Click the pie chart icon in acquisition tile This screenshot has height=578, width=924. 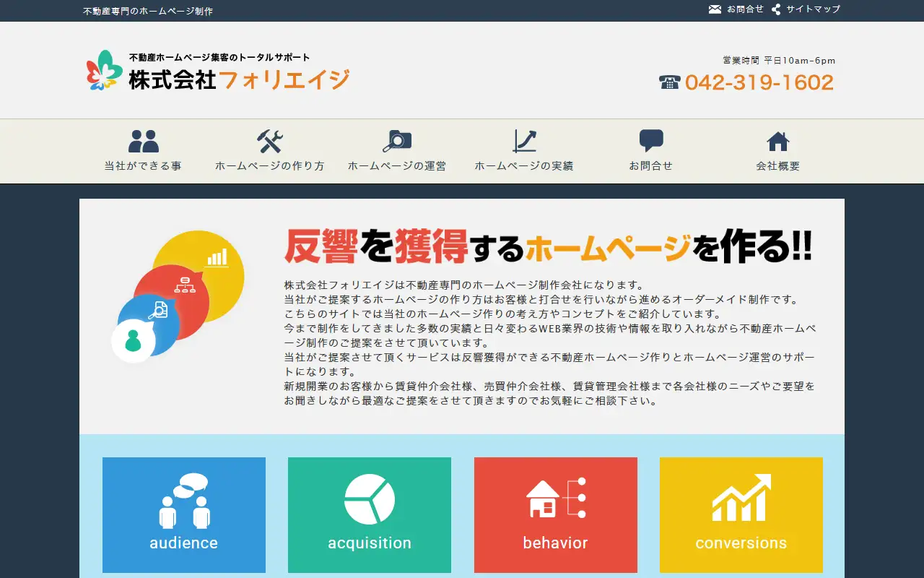[370, 499]
